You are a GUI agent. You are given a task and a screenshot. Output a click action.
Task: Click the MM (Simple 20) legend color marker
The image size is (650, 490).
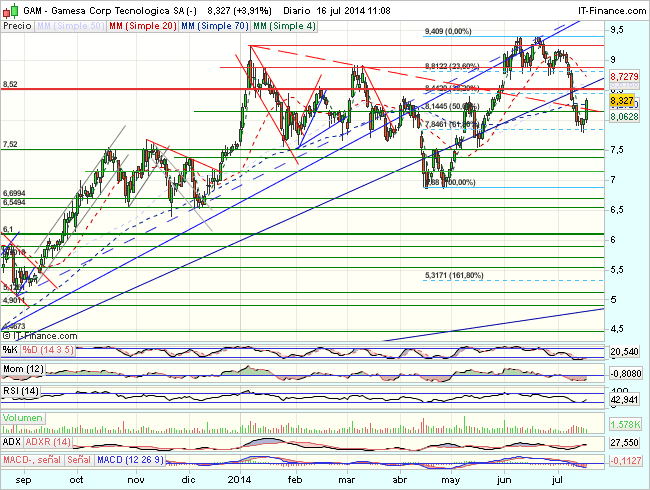(112, 24)
